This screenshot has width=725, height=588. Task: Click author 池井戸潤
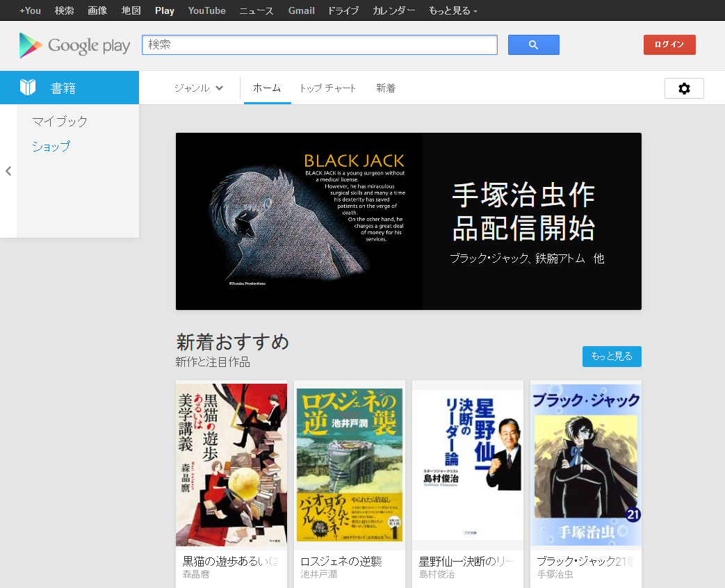(318, 575)
